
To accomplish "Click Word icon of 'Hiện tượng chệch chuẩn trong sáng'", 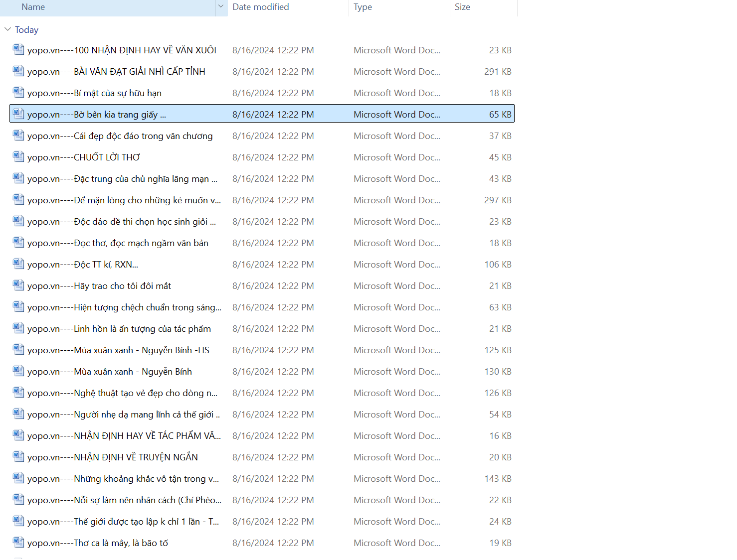I will pos(18,306).
